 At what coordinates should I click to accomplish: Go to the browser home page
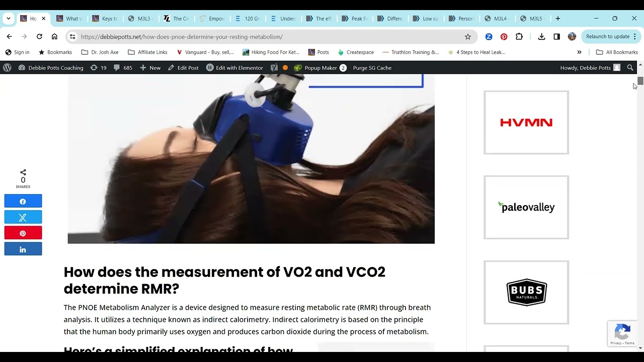[54, 37]
